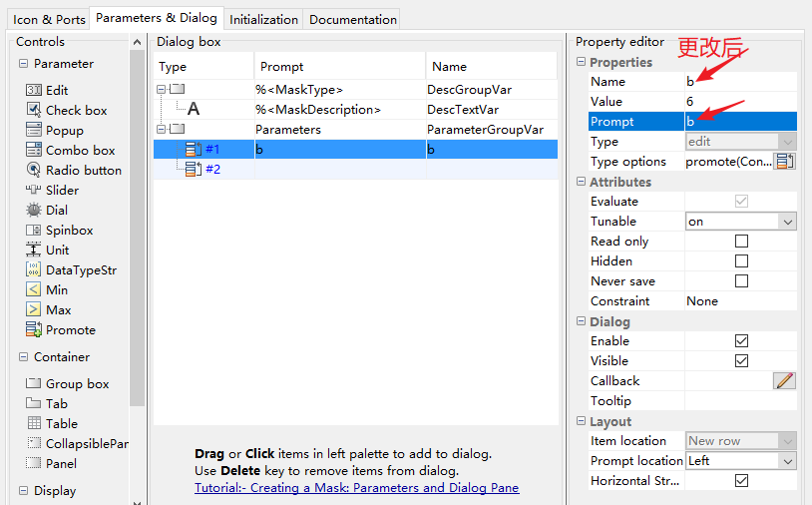Click the Promote control
The height and width of the screenshot is (505, 812).
pos(61,330)
